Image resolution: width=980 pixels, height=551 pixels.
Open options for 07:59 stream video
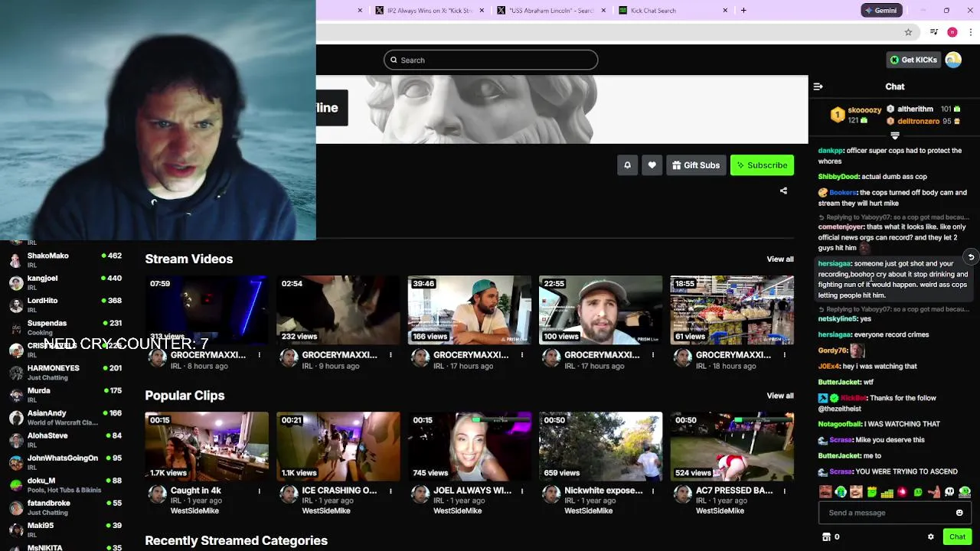point(259,355)
